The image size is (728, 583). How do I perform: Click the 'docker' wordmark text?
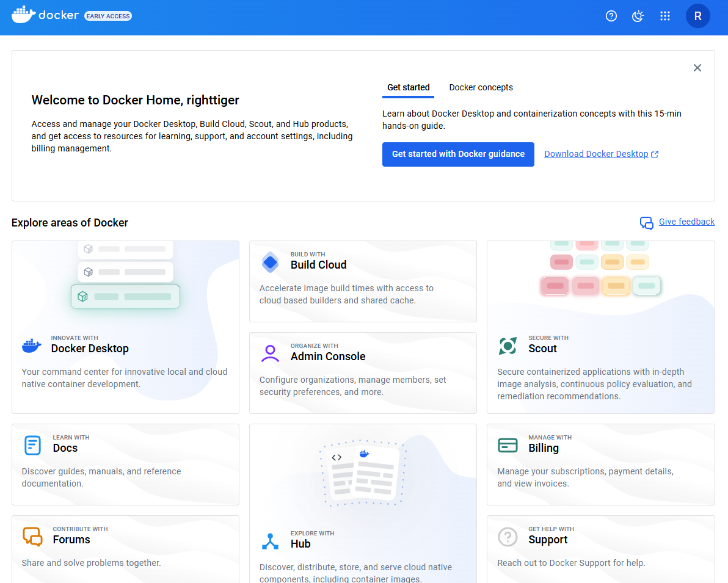tap(59, 15)
